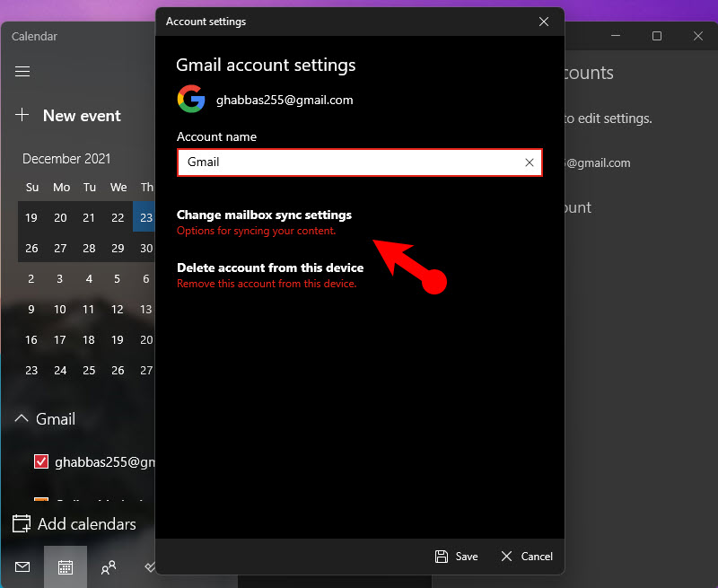Pick date 5 in the mini calendar

pyautogui.click(x=118, y=279)
